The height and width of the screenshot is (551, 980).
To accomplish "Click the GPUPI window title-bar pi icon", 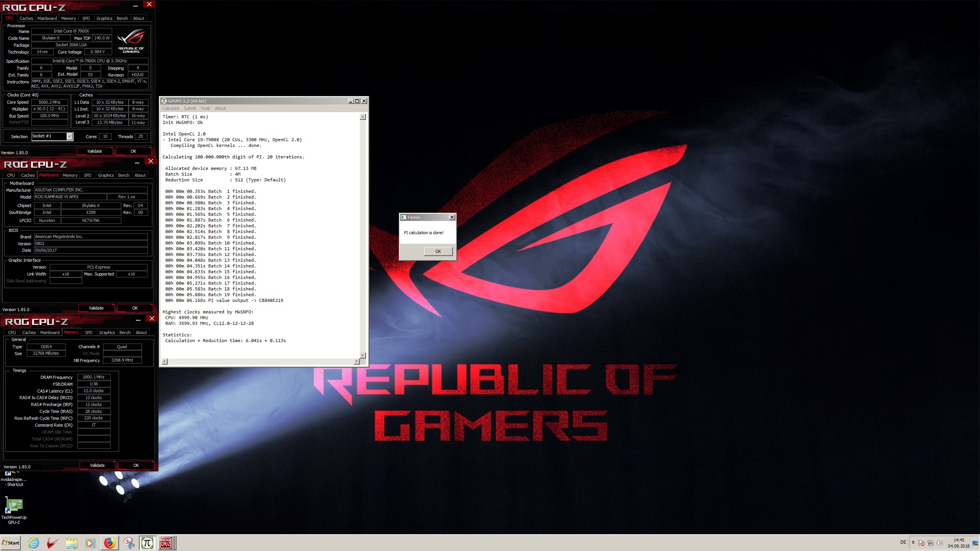I will click(164, 101).
